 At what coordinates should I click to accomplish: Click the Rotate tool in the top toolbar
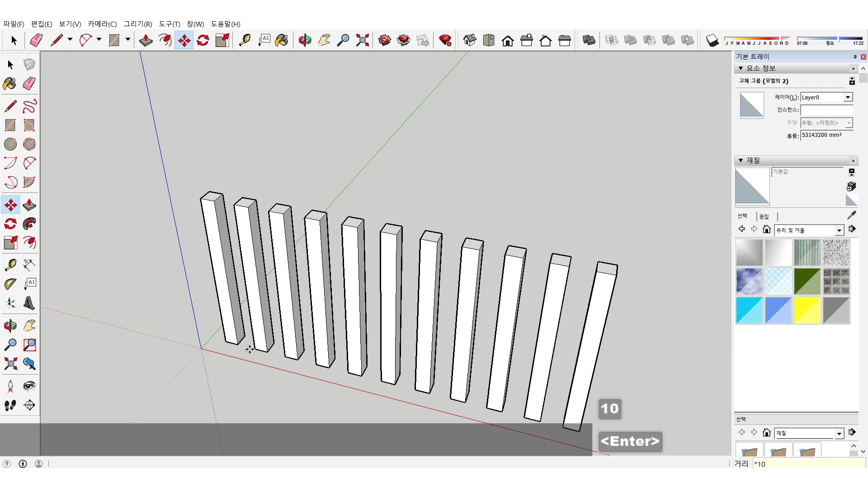coord(203,41)
